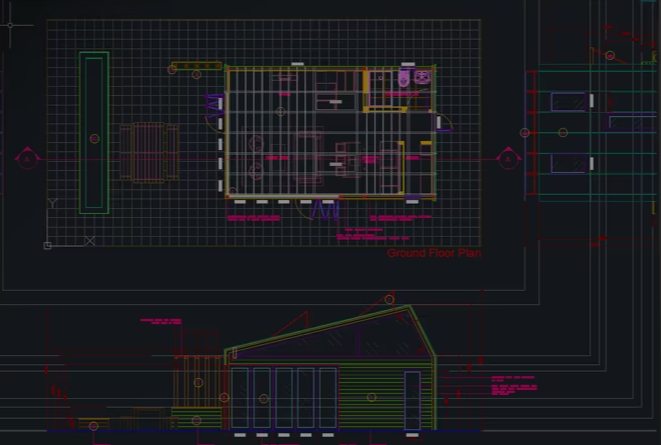
Task: Click the UCS origin icon
Action: [47, 245]
